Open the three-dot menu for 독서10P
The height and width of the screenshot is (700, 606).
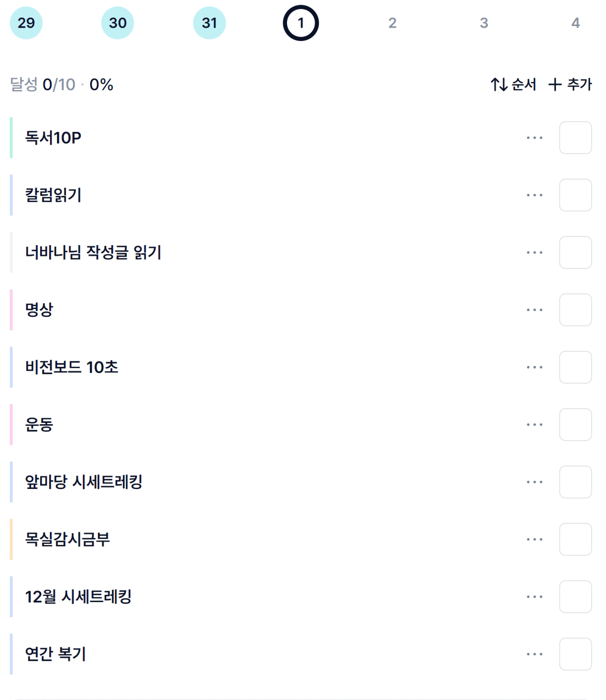[534, 138]
